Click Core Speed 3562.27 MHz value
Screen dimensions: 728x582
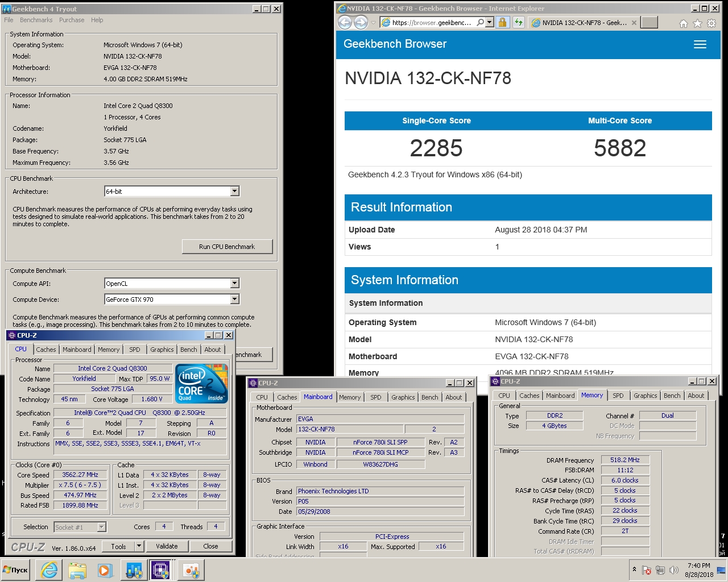[x=80, y=475]
